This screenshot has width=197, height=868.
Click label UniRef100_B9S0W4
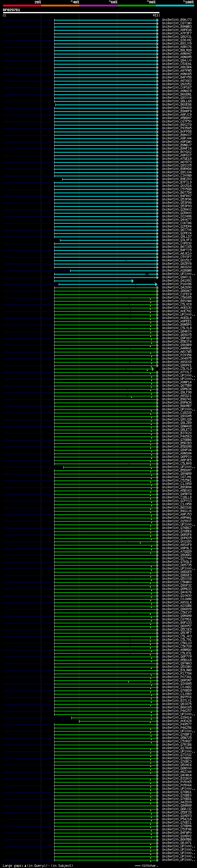[177, 301]
